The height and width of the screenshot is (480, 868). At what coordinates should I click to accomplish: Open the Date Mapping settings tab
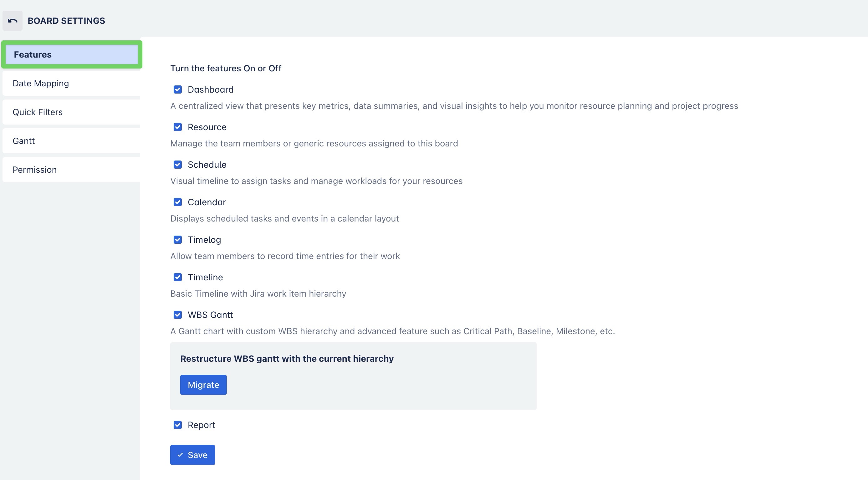(71, 84)
